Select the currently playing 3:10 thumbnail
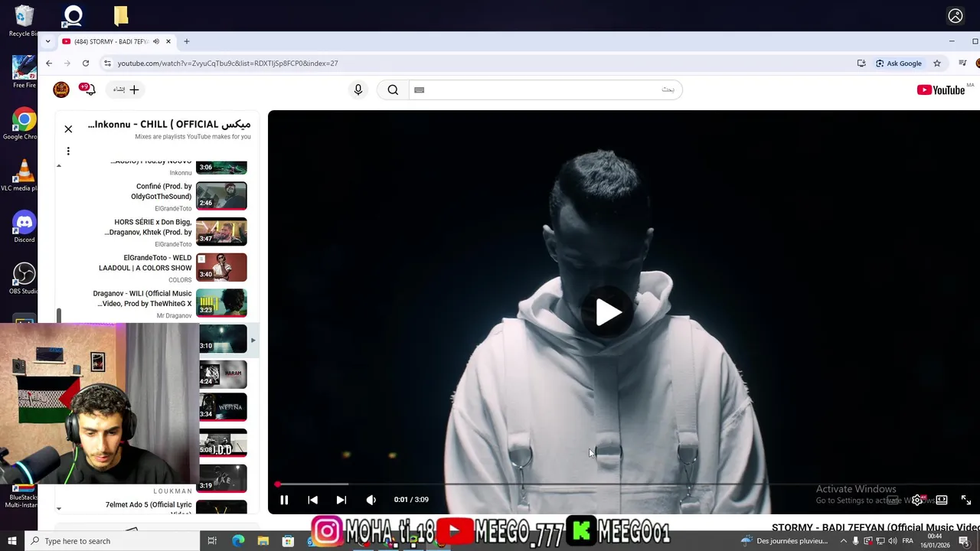 pos(223,339)
